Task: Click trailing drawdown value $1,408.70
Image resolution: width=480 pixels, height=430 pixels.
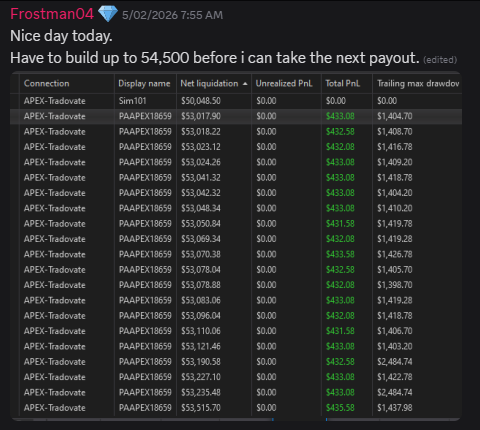Action: click(395, 131)
